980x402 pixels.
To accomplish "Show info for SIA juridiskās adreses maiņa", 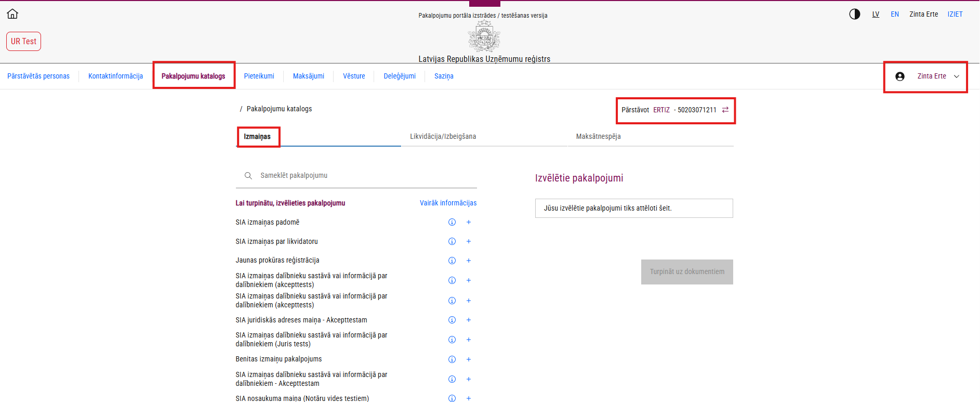I will pyautogui.click(x=452, y=320).
